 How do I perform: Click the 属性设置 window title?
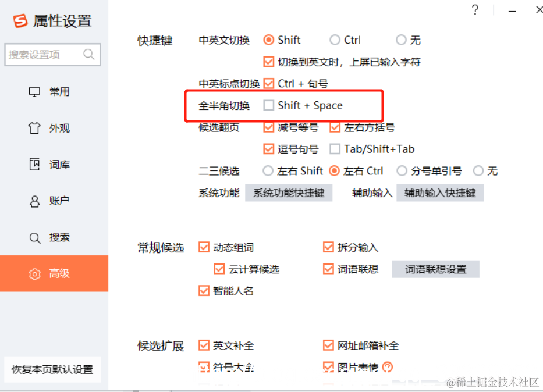point(62,21)
